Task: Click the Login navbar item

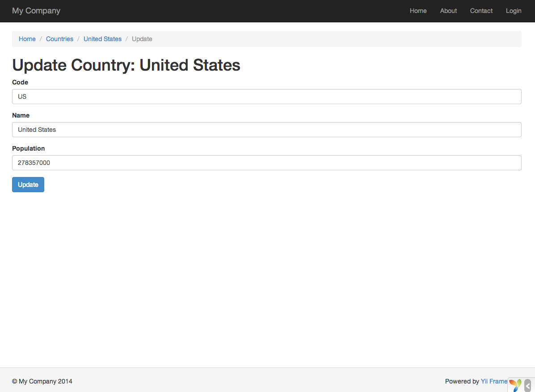Action: click(513, 11)
